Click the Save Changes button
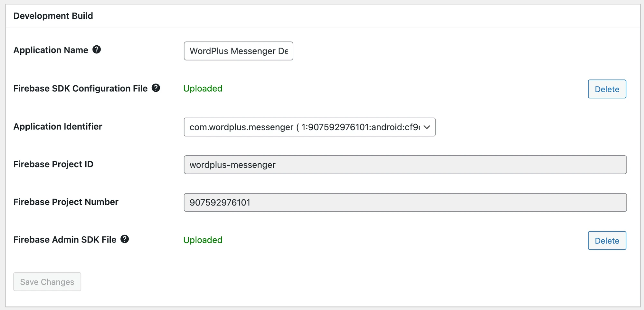This screenshot has height=310, width=644. coord(47,282)
